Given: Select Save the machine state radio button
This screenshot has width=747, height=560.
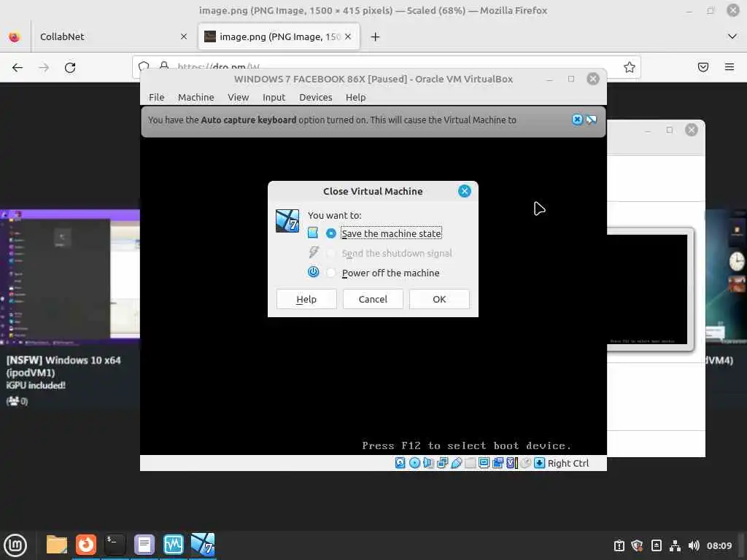Looking at the screenshot, I should 330,233.
